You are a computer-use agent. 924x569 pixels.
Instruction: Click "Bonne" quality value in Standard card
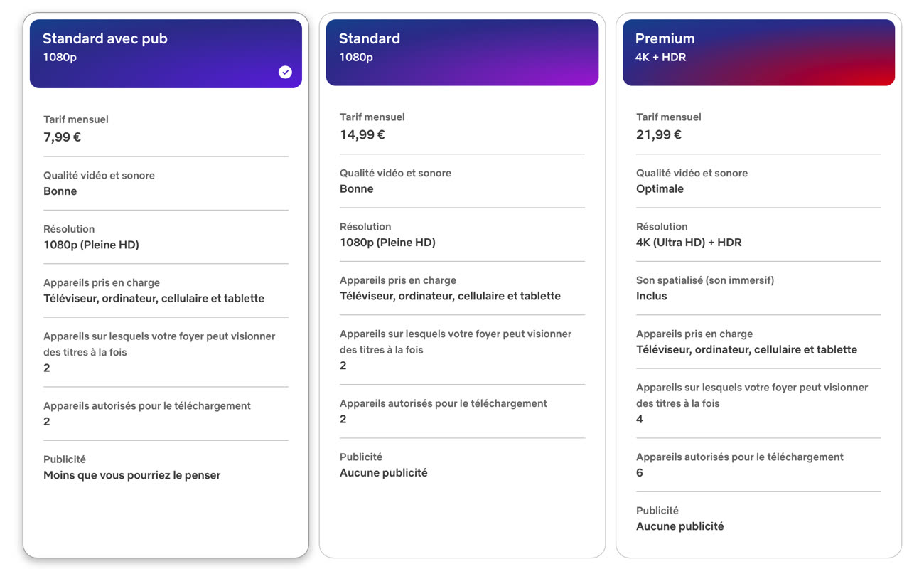pyautogui.click(x=357, y=188)
